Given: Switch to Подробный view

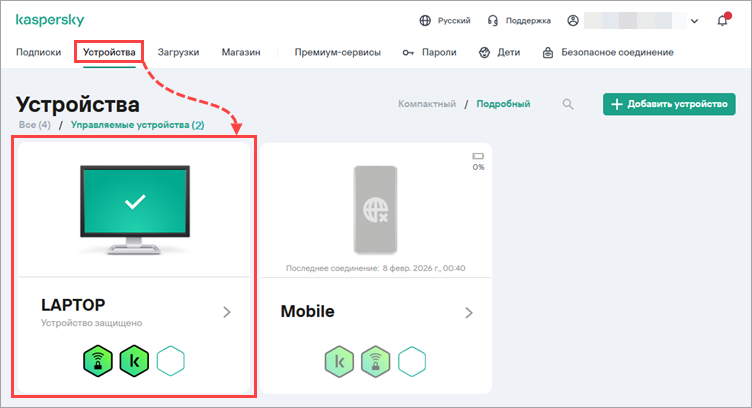Looking at the screenshot, I should click(x=503, y=104).
